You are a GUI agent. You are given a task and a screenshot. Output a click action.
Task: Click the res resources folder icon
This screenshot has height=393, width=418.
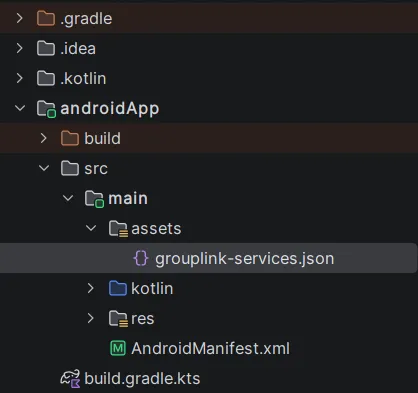(118, 319)
